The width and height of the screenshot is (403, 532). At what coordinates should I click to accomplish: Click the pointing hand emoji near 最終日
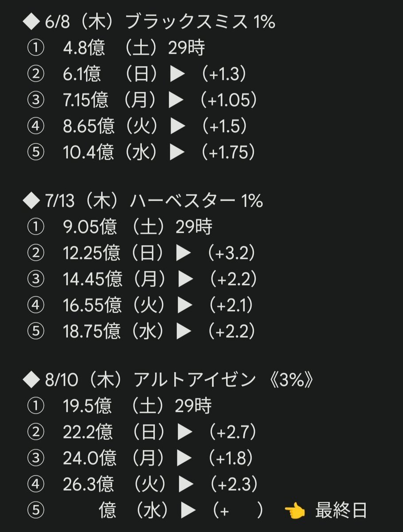coord(294,511)
